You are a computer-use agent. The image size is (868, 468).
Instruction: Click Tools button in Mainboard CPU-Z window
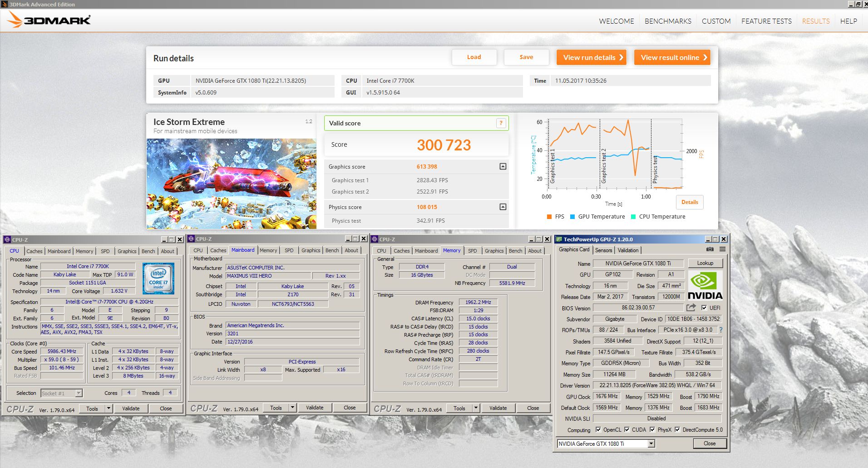pos(276,408)
